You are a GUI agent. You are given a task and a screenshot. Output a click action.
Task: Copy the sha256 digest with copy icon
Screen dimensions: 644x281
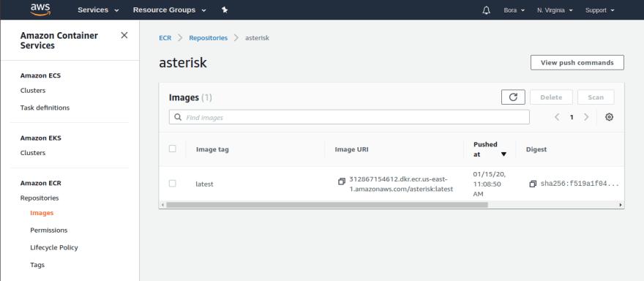tap(533, 184)
